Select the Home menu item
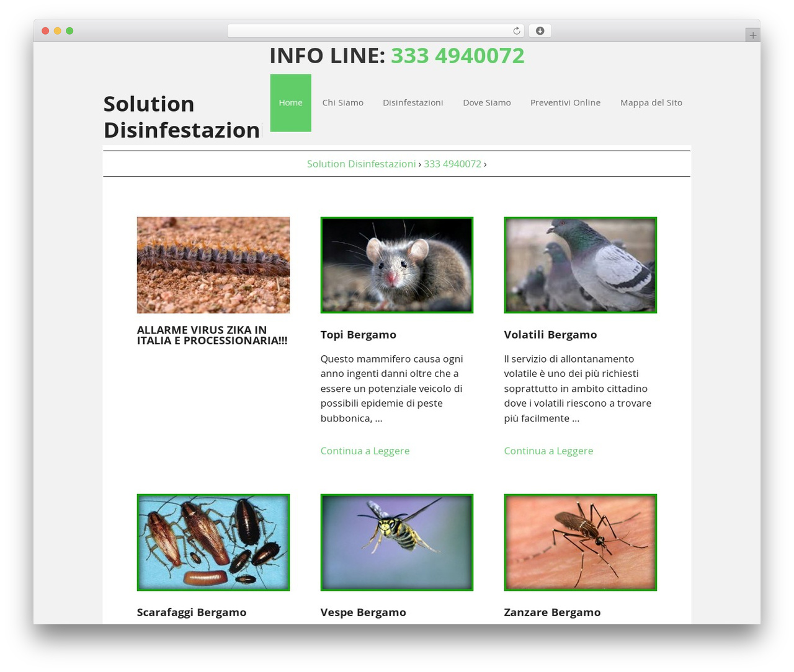 click(x=291, y=103)
